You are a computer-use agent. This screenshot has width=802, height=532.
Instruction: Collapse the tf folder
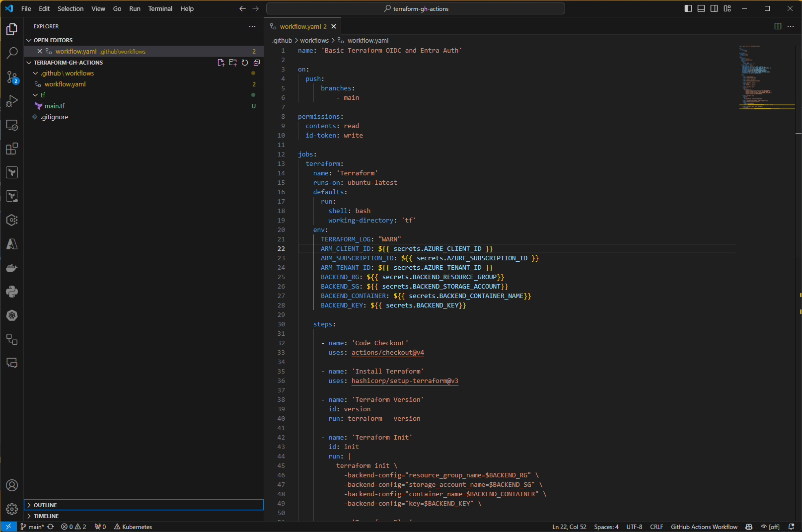pyautogui.click(x=43, y=95)
